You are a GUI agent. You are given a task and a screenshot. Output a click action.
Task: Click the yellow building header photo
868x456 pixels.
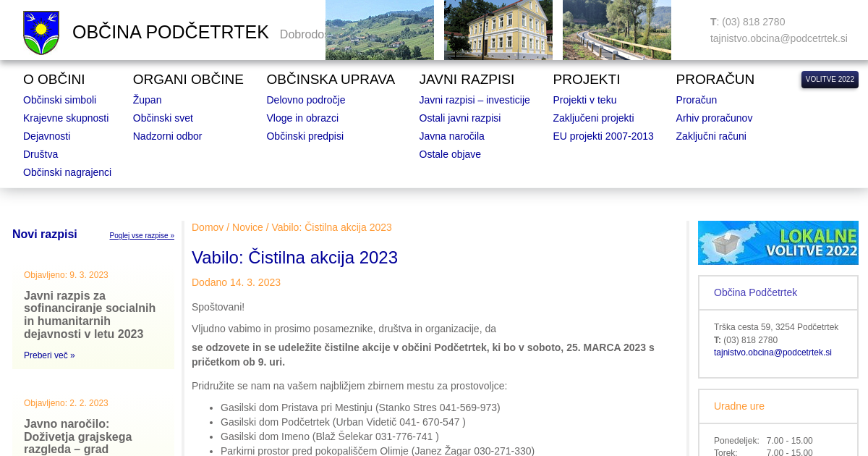(x=498, y=30)
